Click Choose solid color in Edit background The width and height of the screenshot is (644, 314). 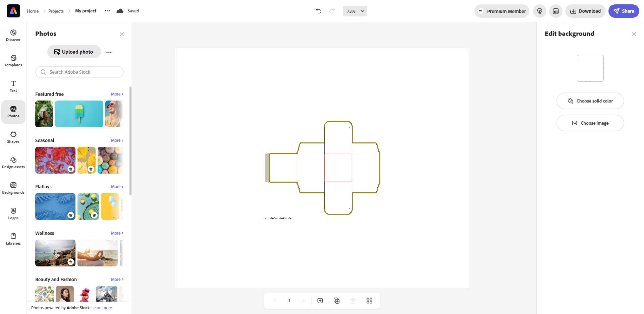point(590,101)
